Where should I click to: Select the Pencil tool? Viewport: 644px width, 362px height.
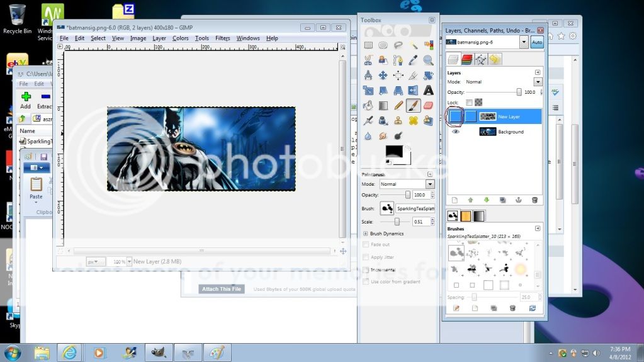pos(398,106)
